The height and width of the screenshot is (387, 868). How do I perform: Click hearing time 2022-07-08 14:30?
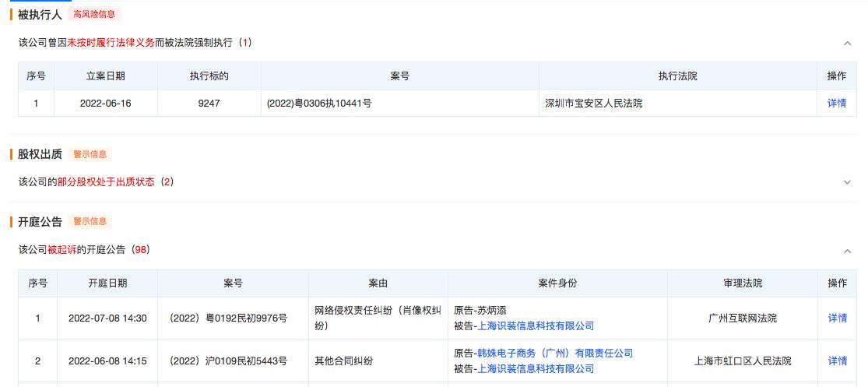[107, 318]
